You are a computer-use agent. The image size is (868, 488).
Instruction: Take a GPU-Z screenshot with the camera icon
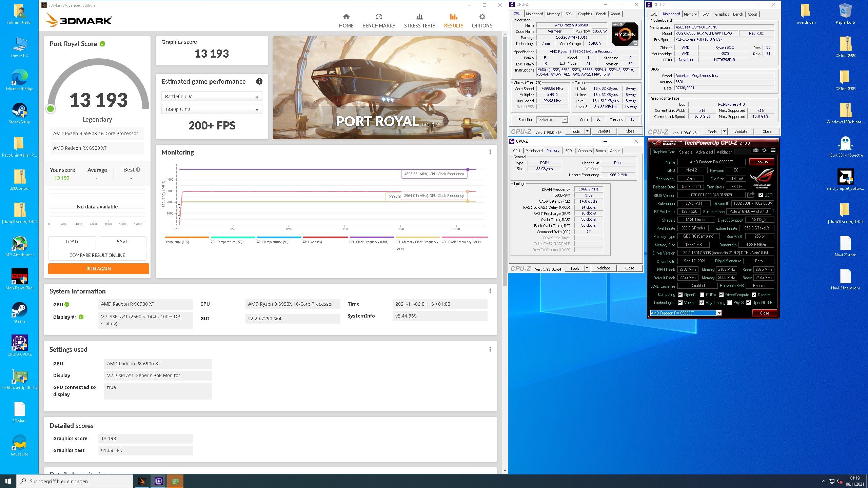coord(755,150)
